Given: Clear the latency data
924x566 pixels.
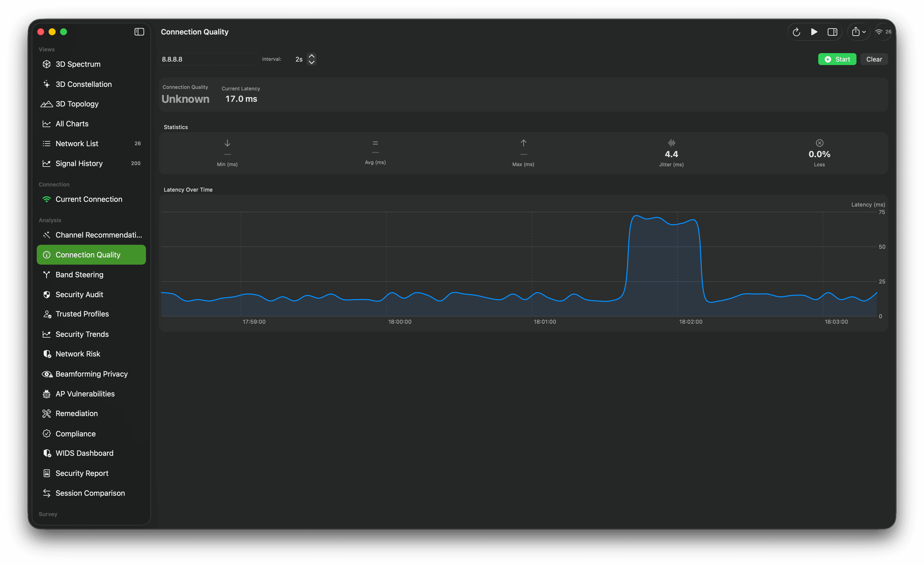Looking at the screenshot, I should (x=874, y=59).
